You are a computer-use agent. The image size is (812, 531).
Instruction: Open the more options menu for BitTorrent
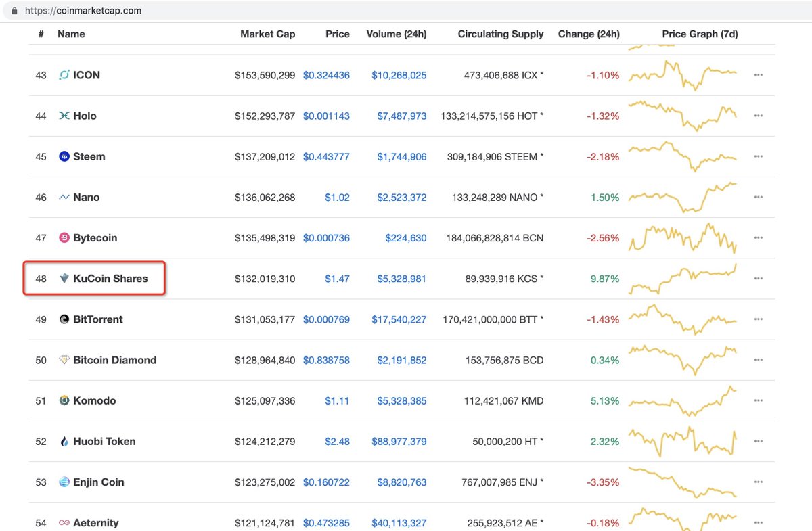click(758, 319)
